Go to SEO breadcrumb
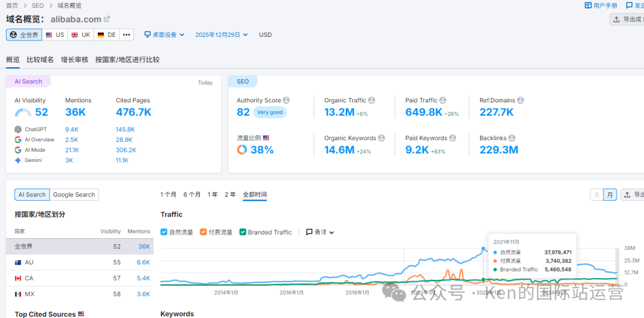 tap(39, 5)
